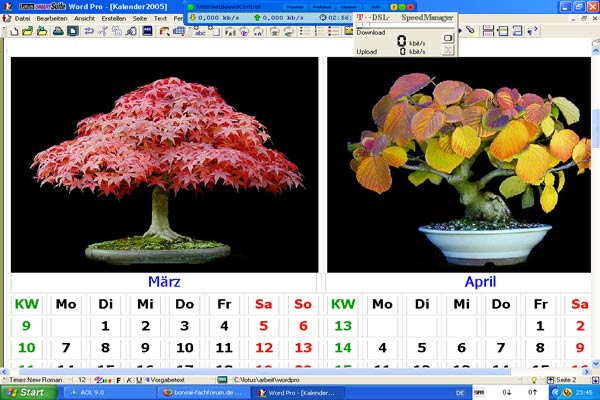Click week number 9 under März
Viewport: 600px width, 400px height.
pyautogui.click(x=26, y=326)
